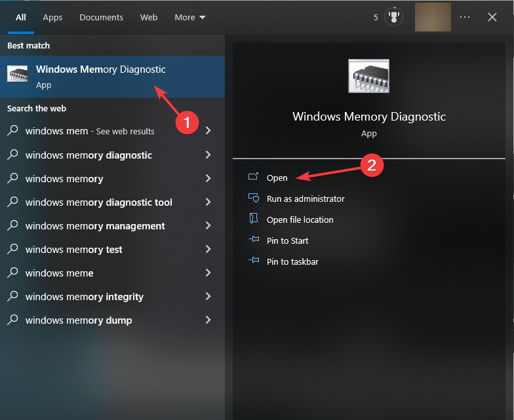Expand the 'windows mem' suggestion chevron

coord(208,131)
